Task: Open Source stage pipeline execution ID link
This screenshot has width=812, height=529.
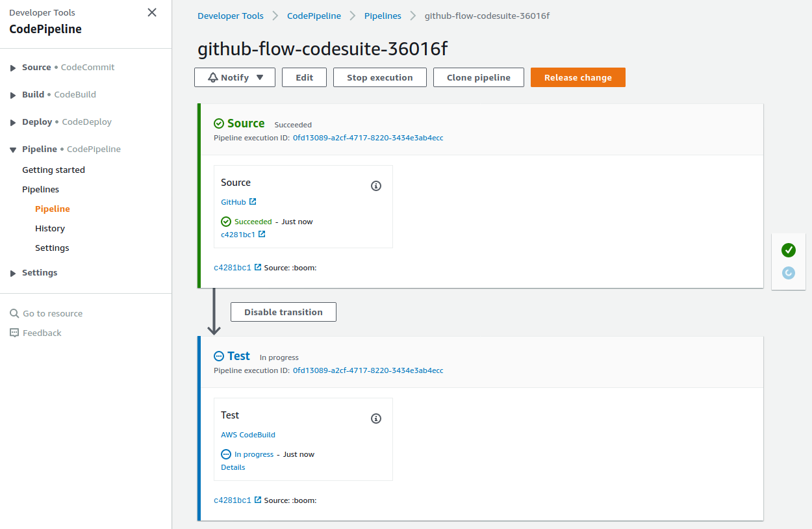Action: click(x=368, y=138)
